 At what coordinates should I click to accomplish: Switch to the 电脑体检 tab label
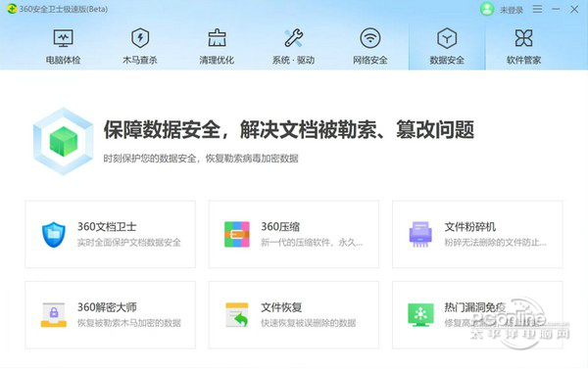point(63,60)
